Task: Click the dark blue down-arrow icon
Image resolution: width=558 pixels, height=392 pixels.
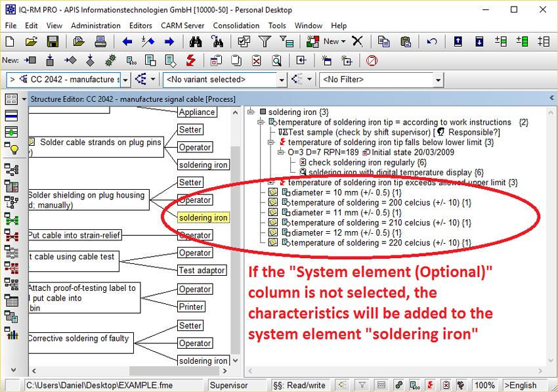Action: pyautogui.click(x=479, y=41)
